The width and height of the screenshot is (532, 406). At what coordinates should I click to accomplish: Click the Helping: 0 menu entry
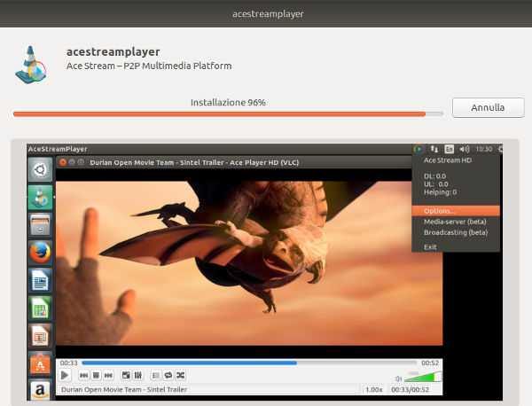pyautogui.click(x=440, y=192)
